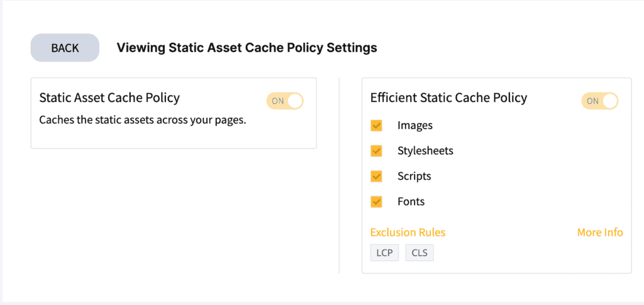Click the Efficient Static Cache Policy card title
Image resolution: width=644 pixels, height=305 pixels.
coord(448,97)
